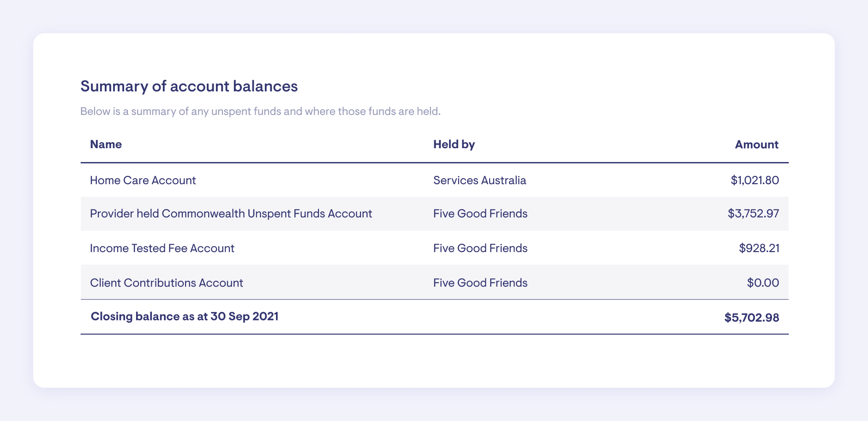Image resolution: width=868 pixels, height=421 pixels.
Task: Click the $0.00 amount
Action: pos(763,283)
